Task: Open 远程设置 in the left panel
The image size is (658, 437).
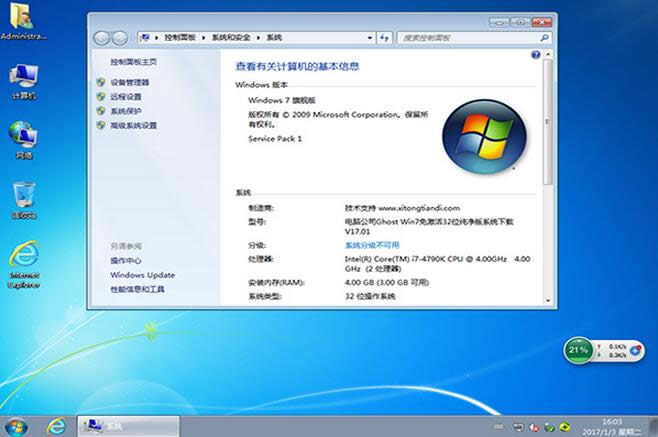Action: click(x=126, y=97)
